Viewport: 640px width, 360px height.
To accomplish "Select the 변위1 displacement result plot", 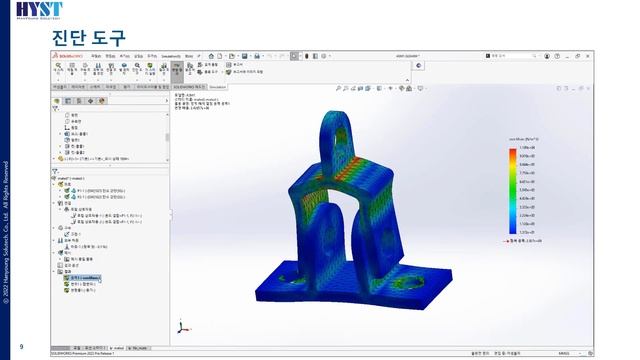I will (80, 284).
